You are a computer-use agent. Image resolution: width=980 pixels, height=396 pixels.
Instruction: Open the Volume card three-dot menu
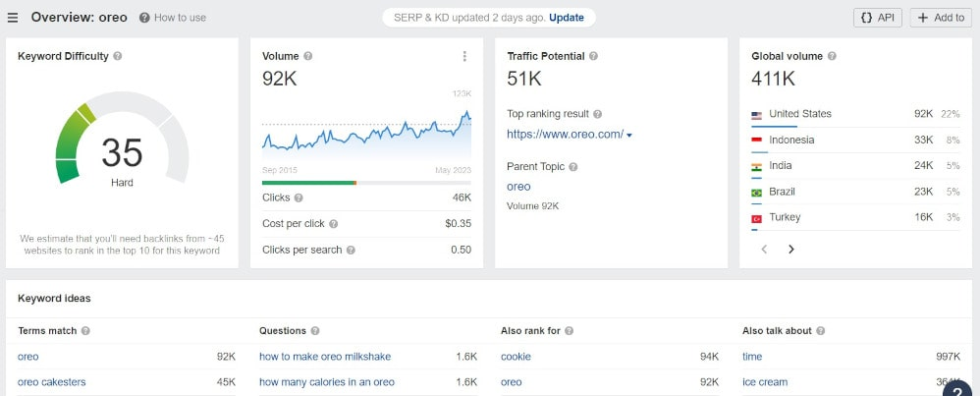pyautogui.click(x=464, y=56)
